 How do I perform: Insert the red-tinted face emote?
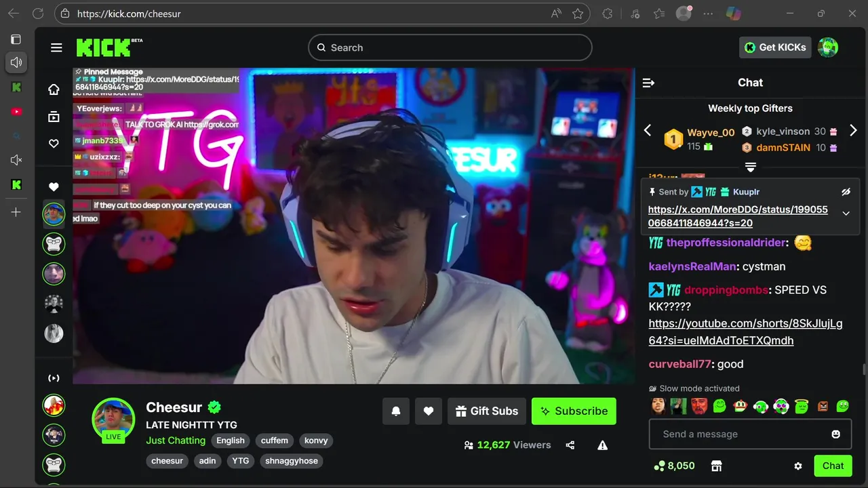click(699, 406)
